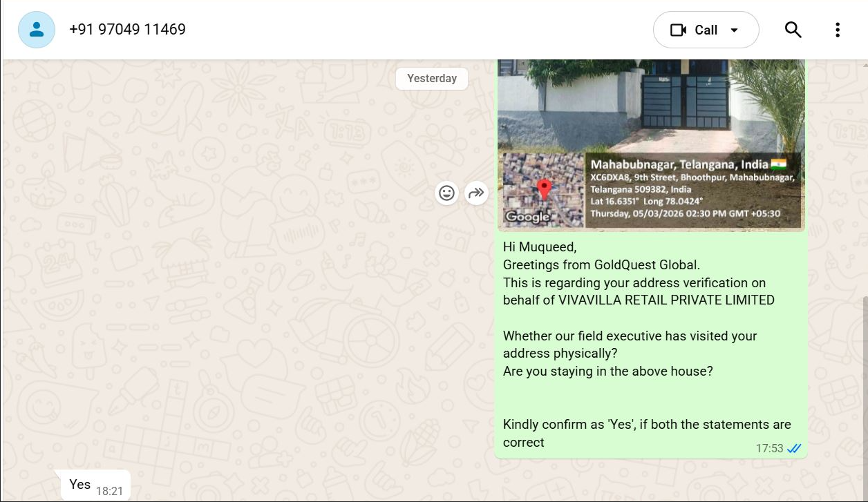Click the search magnifier icon in header
The width and height of the screenshot is (868, 502).
click(x=793, y=30)
